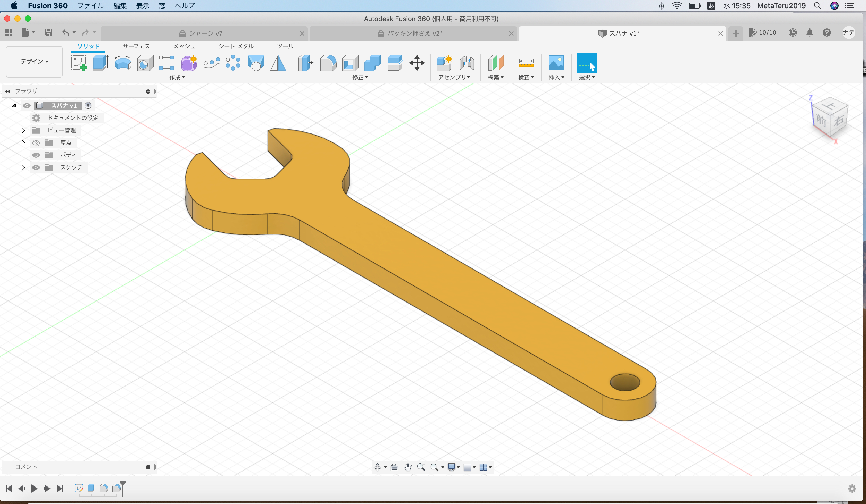Switch to the シャーシ v7 document tab
The image size is (866, 504).
point(205,33)
